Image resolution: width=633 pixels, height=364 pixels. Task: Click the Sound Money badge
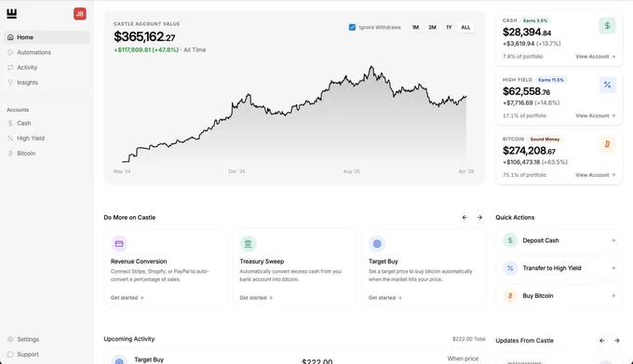[545, 140]
